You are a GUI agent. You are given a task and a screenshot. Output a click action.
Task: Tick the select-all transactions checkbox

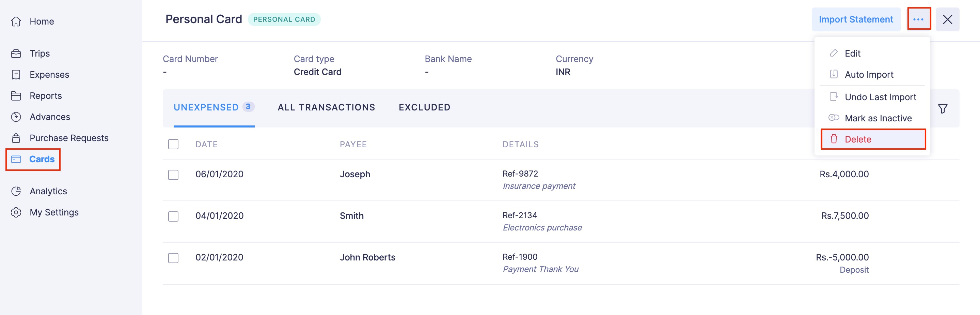click(x=173, y=144)
